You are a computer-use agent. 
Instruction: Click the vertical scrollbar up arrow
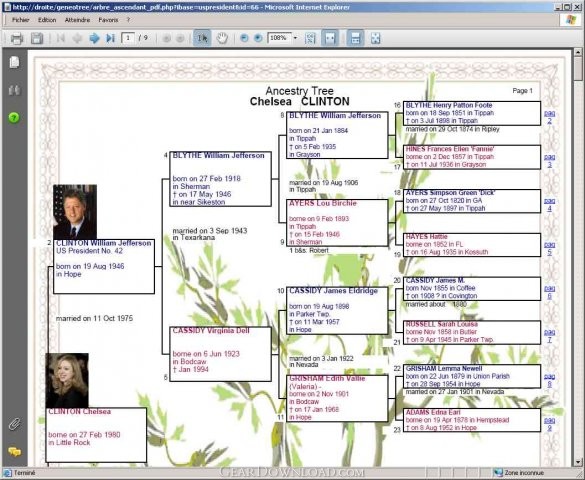[578, 52]
